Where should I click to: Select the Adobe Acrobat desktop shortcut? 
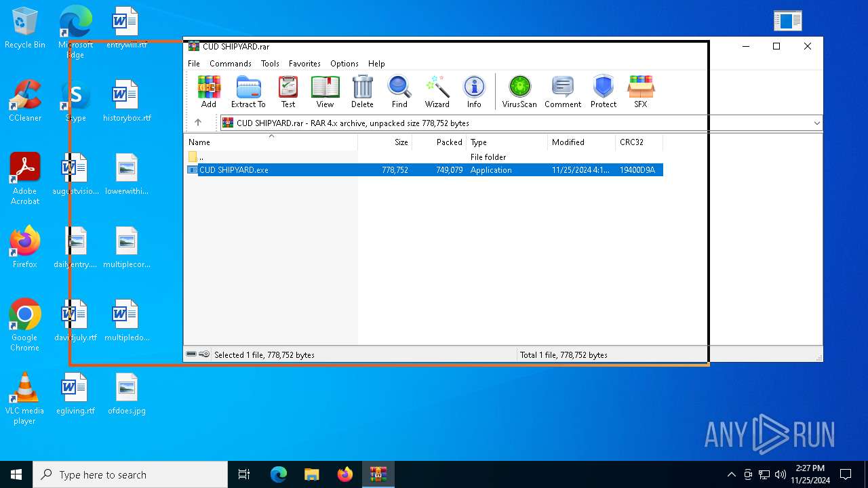point(24,179)
